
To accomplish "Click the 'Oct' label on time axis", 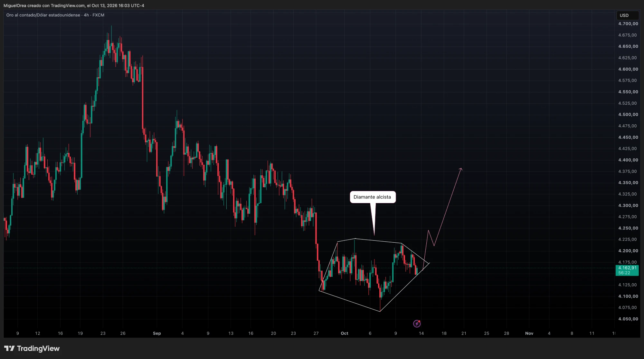I will coord(345,333).
